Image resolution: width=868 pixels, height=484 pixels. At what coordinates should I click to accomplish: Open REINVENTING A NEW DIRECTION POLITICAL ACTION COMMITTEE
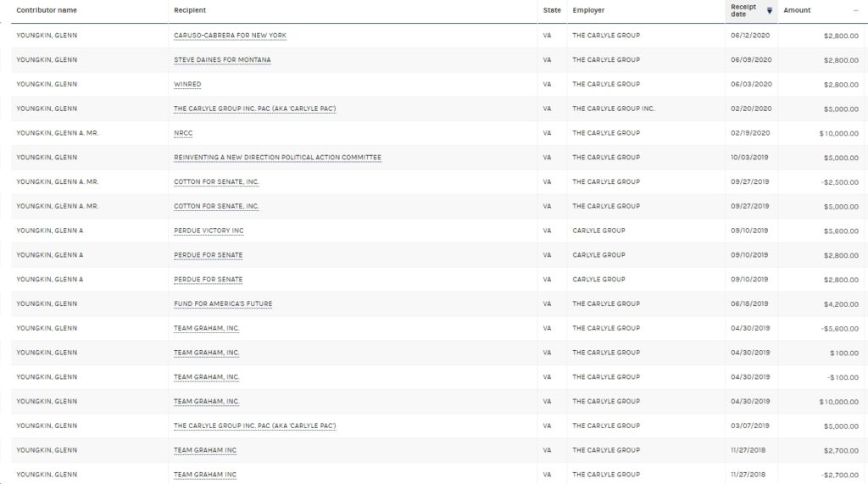[277, 158]
